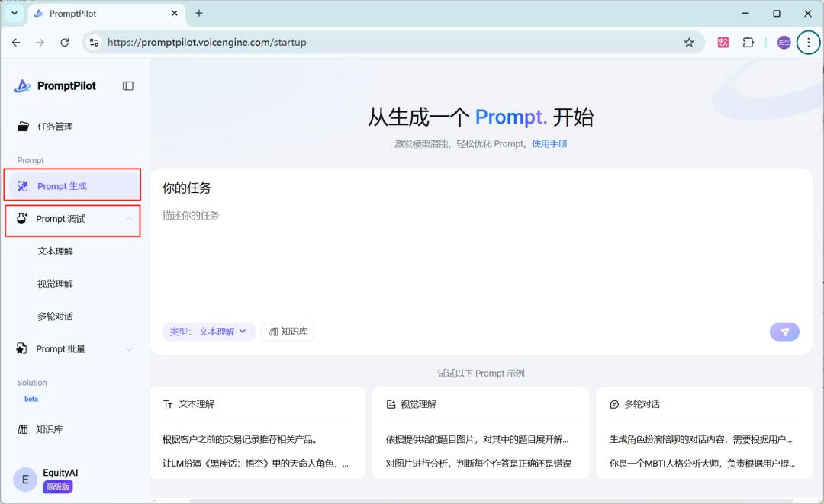Send the task with the paper-plane button
The width and height of the screenshot is (824, 504).
(784, 332)
